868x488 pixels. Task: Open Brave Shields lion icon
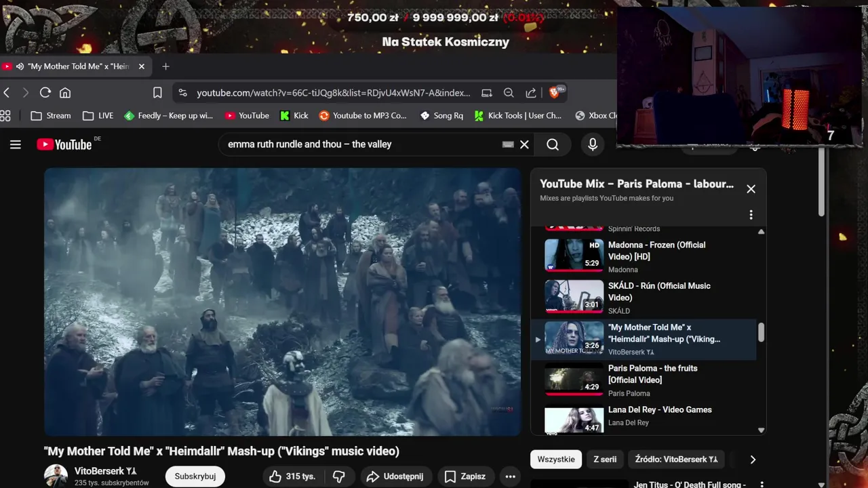(x=555, y=92)
